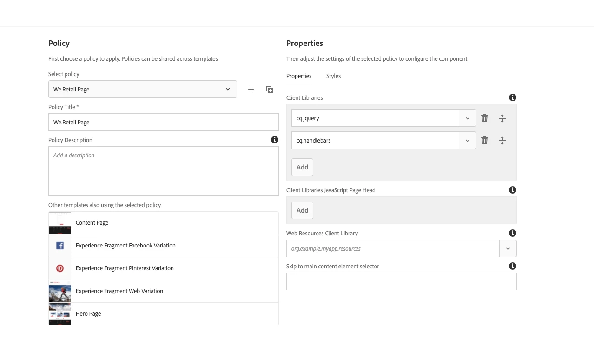Expand the cq.jquery library dropdown

coord(467,118)
